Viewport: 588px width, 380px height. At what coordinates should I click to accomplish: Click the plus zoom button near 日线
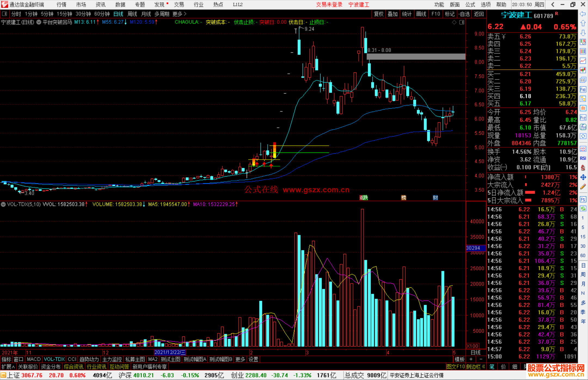(x=471, y=359)
